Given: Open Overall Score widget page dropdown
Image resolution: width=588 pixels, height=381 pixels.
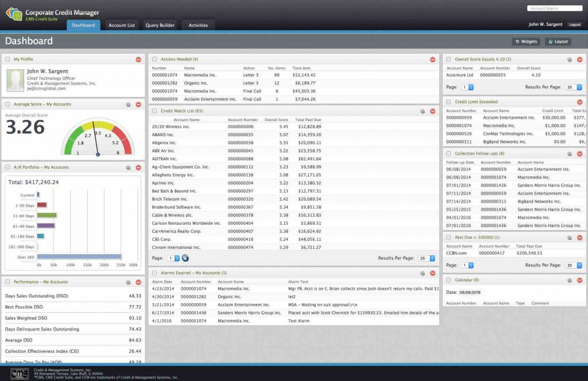Looking at the screenshot, I should tap(467, 87).
